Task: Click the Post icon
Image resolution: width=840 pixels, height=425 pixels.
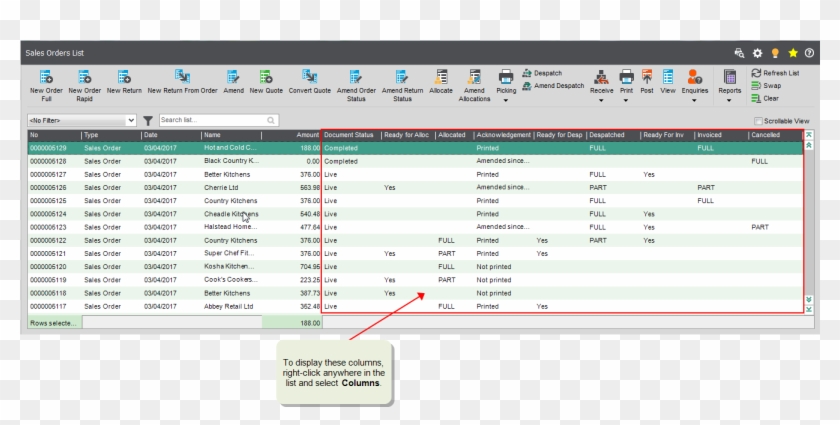Action: click(647, 77)
